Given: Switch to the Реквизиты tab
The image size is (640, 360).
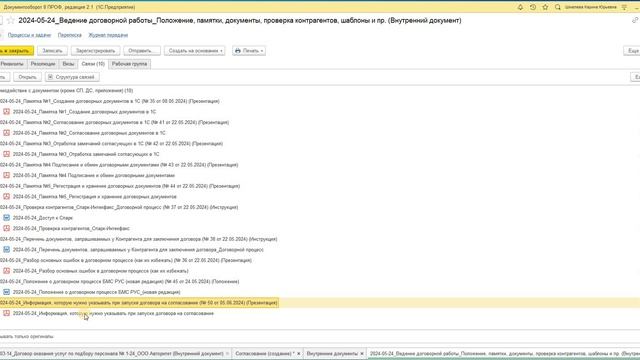Looking at the screenshot, I should (x=13, y=64).
